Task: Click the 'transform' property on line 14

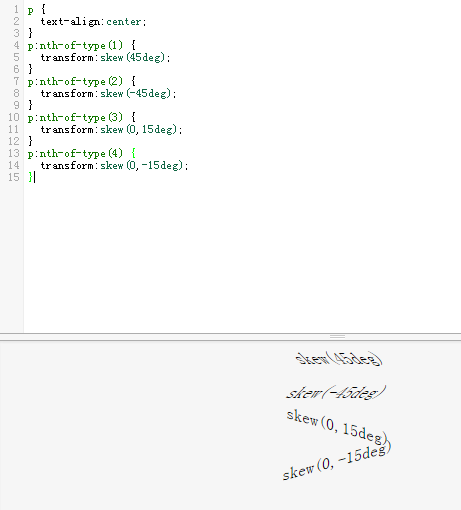Action: point(67,166)
